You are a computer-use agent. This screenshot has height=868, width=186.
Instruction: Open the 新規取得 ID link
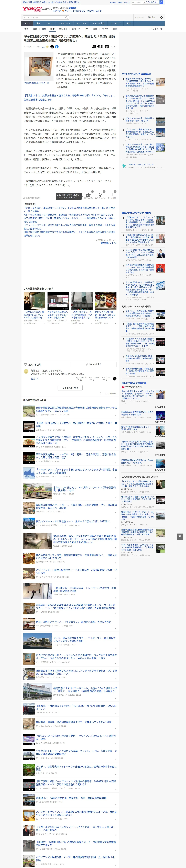(x=72, y=8)
